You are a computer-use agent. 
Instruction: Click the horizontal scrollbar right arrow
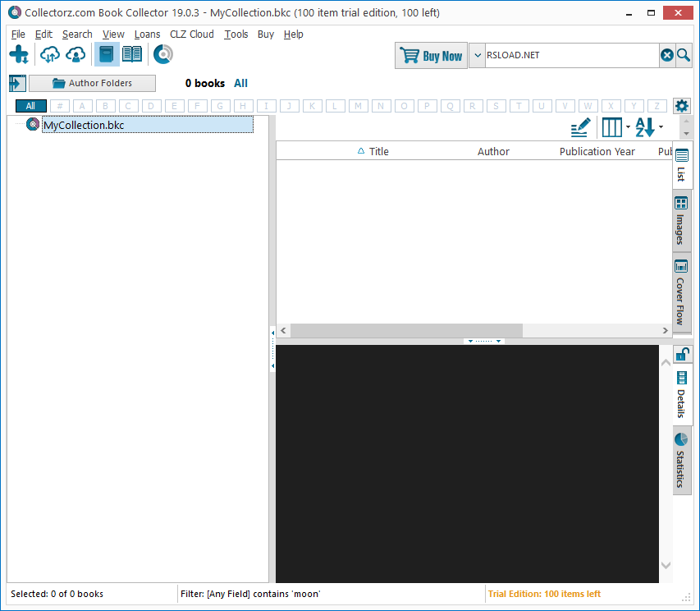[666, 330]
